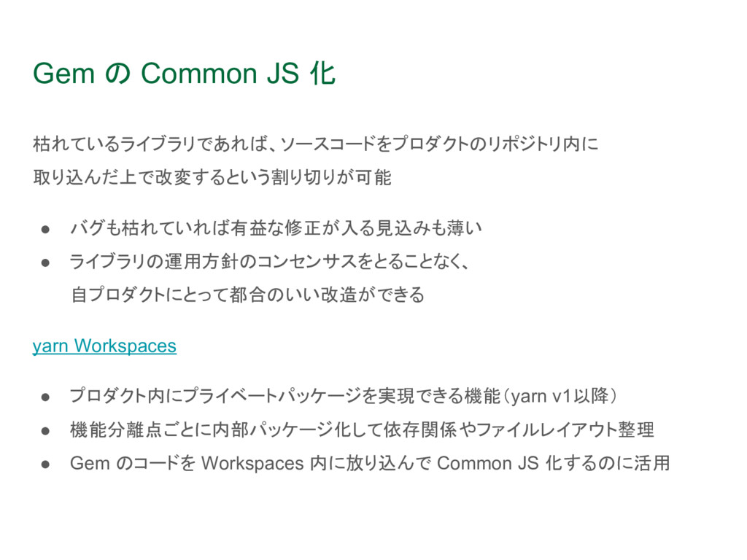Click the line '自プロダクトにとって都合のいい改造ができる'

[247, 295]
